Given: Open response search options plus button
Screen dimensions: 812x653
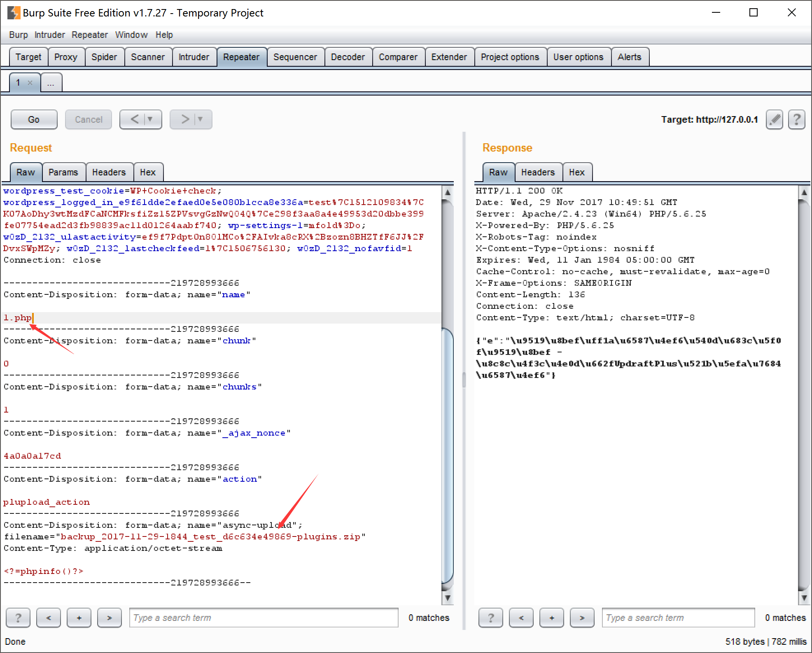Looking at the screenshot, I should point(552,618).
